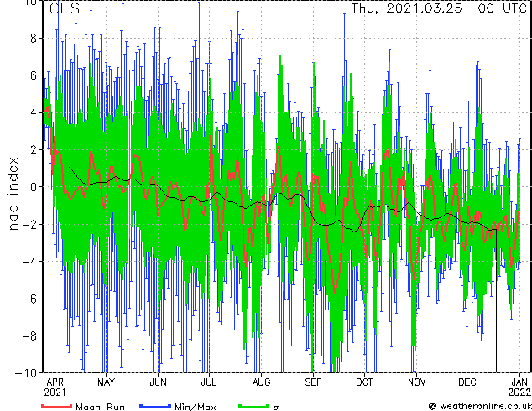Click the Min/Max legend text
This screenshot has height=411, width=532.
(195, 407)
